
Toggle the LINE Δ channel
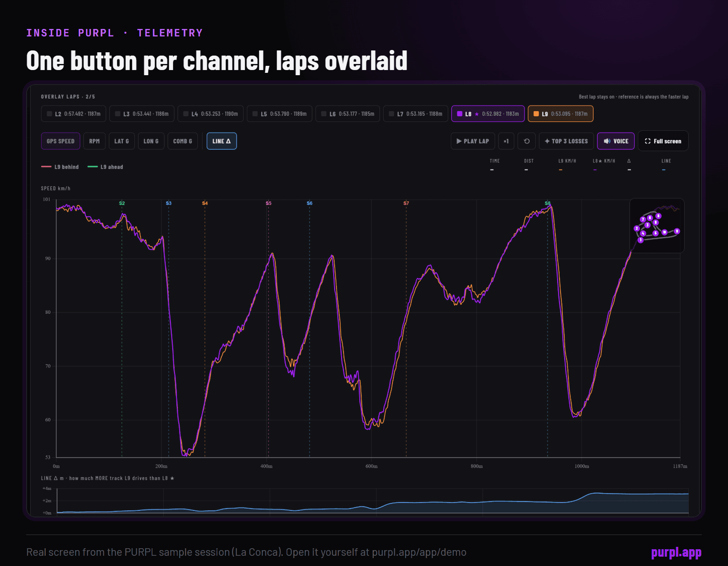coord(222,141)
